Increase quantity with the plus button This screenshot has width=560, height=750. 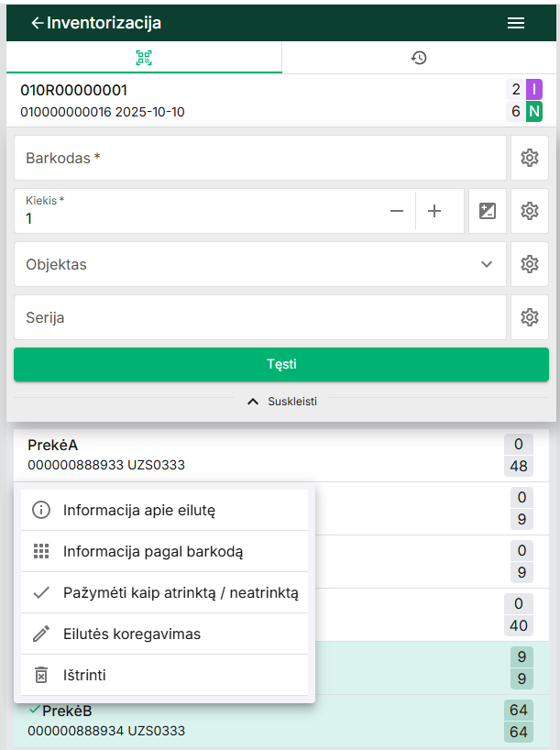(434, 211)
